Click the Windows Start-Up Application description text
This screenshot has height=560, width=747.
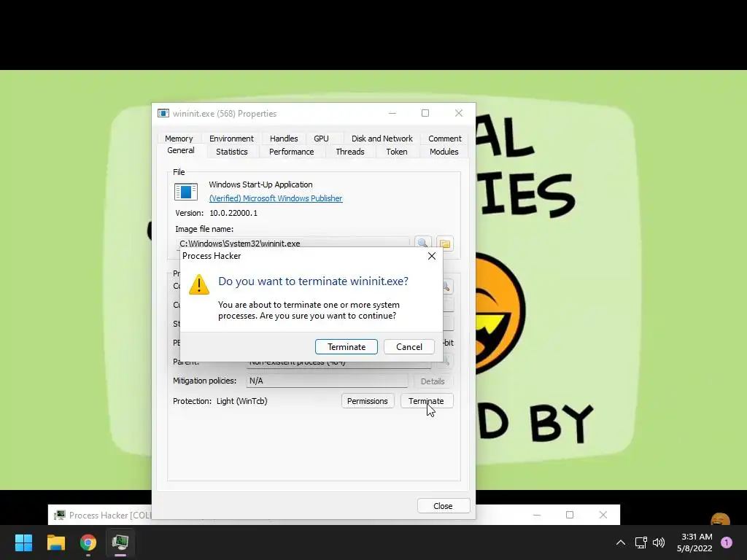[260, 184]
